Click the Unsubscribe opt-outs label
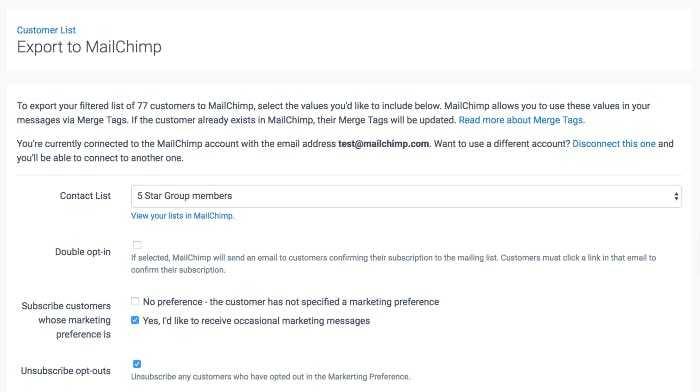Viewport: 700px width, 392px height. point(66,371)
